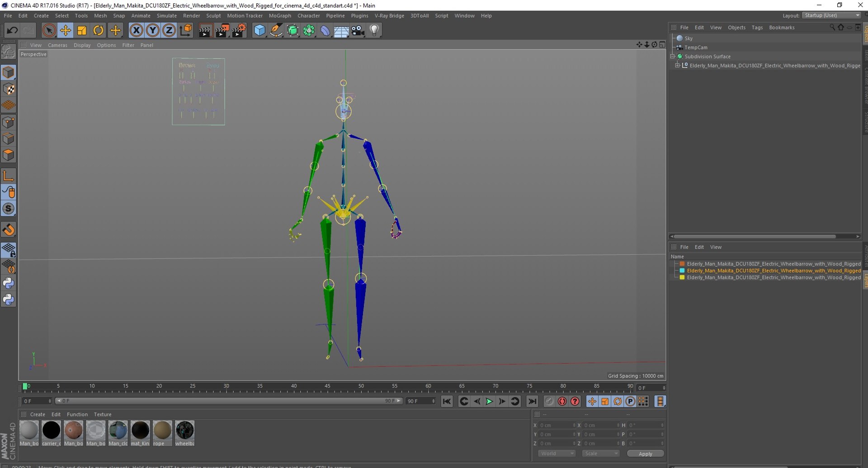
Task: Toggle Y axis lock
Action: pyautogui.click(x=153, y=31)
